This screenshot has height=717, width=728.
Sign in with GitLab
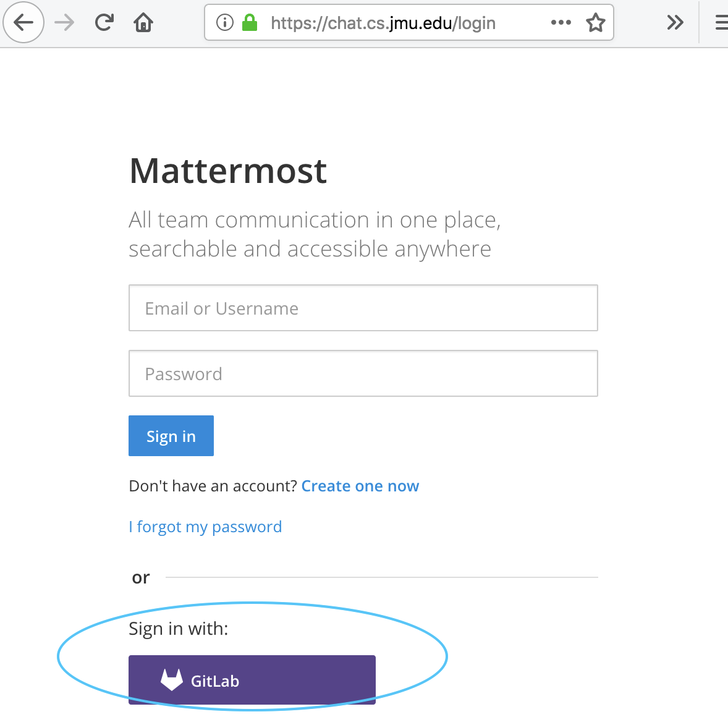[x=252, y=680]
